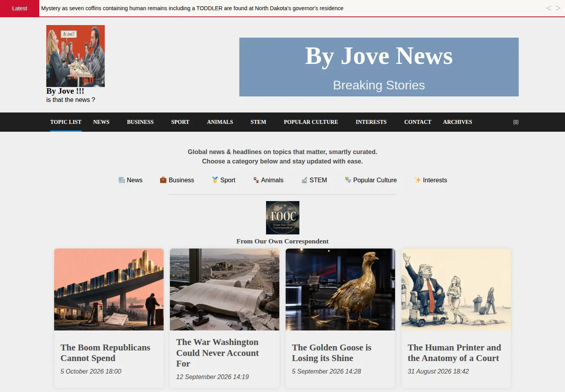Open INTERESTS in the navigation bar
The image size is (565, 392).
[371, 122]
